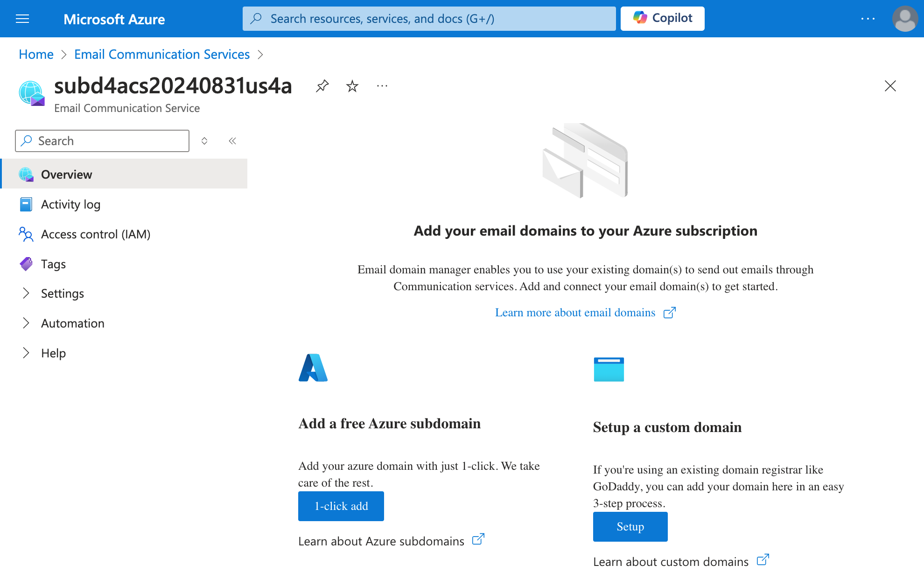924x586 pixels.
Task: Open Learn about Azure subdomains link
Action: click(391, 541)
